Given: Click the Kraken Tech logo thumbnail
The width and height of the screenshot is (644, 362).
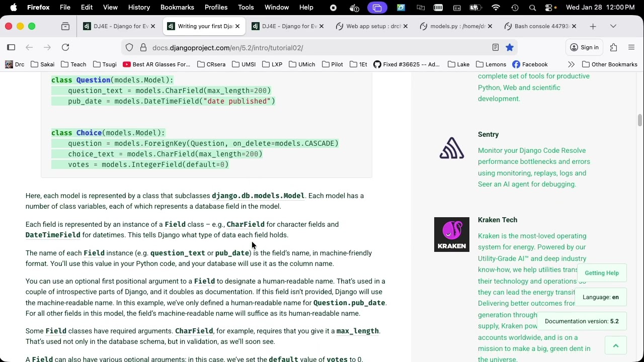Looking at the screenshot, I should click(x=452, y=234).
